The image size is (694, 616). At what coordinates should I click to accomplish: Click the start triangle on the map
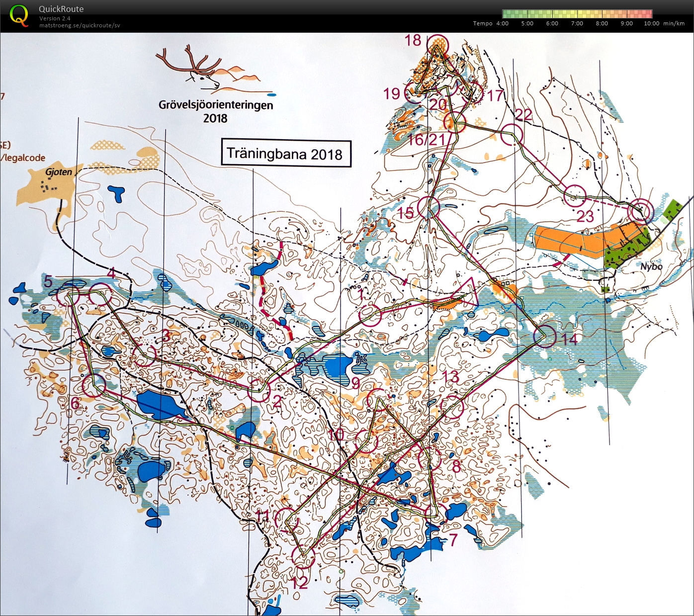tap(467, 291)
